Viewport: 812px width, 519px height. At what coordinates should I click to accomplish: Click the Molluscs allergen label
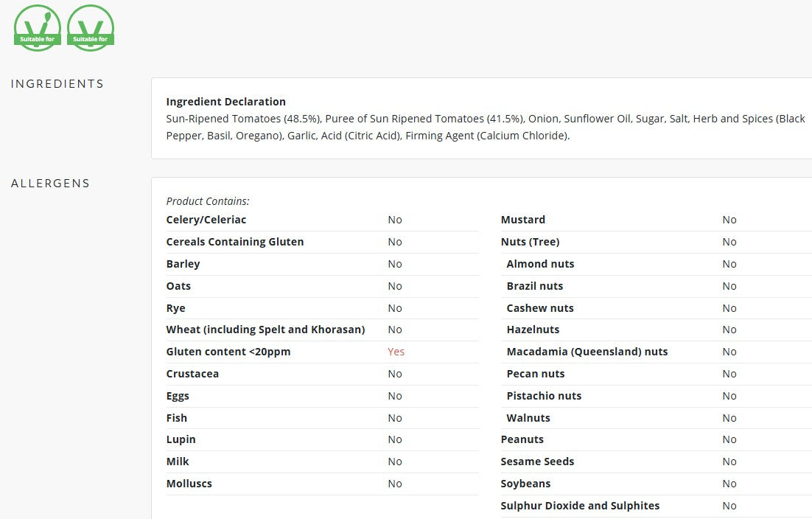click(189, 484)
